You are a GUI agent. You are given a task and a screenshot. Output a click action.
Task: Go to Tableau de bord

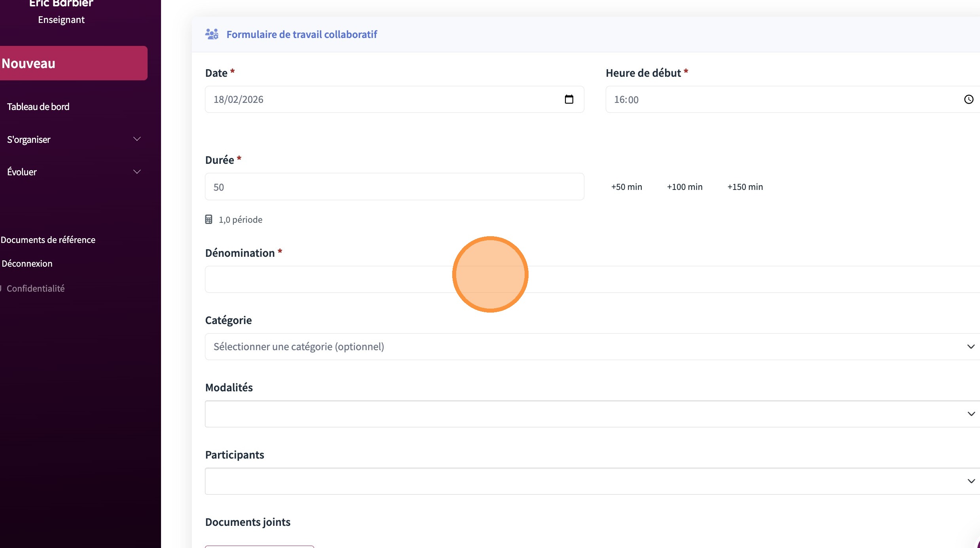(38, 107)
